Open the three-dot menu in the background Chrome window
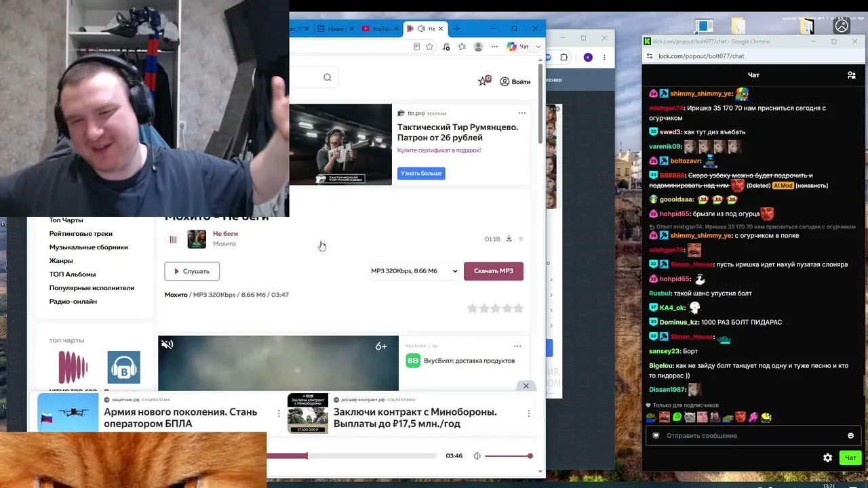 [x=604, y=58]
